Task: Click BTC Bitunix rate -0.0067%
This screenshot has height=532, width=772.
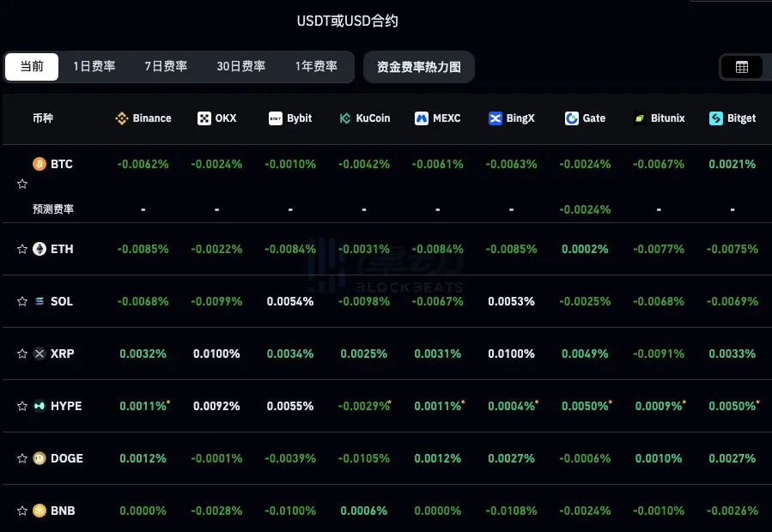Action: [659, 164]
